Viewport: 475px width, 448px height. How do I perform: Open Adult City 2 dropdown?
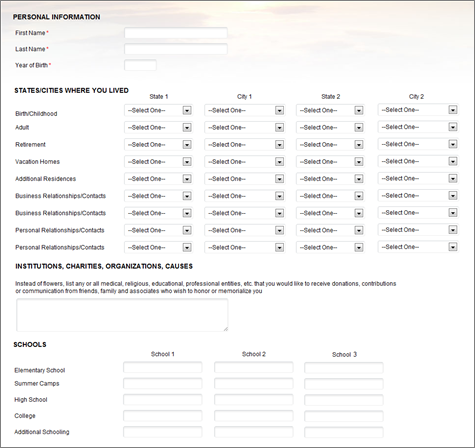point(418,127)
